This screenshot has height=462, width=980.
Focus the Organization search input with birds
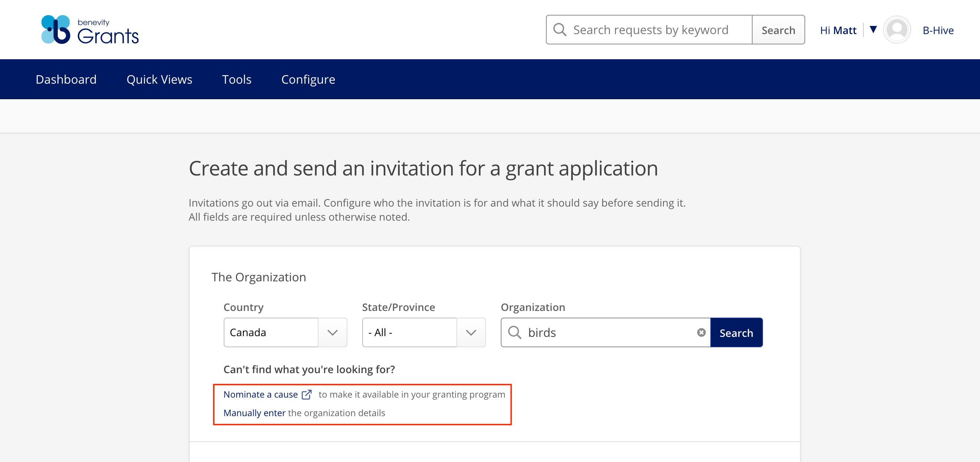pyautogui.click(x=605, y=332)
